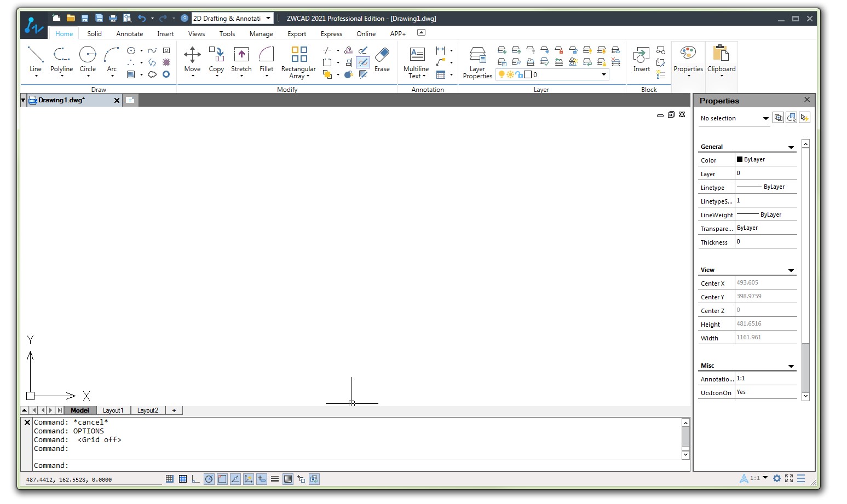This screenshot has width=847, height=504.
Task: Click the Explode icon in Modify
Action: pyautogui.click(x=349, y=74)
